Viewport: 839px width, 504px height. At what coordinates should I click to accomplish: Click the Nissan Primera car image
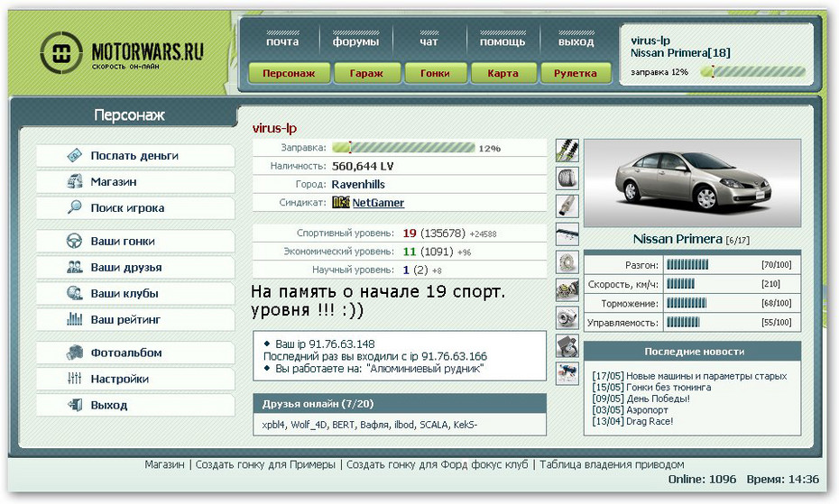[x=692, y=184]
